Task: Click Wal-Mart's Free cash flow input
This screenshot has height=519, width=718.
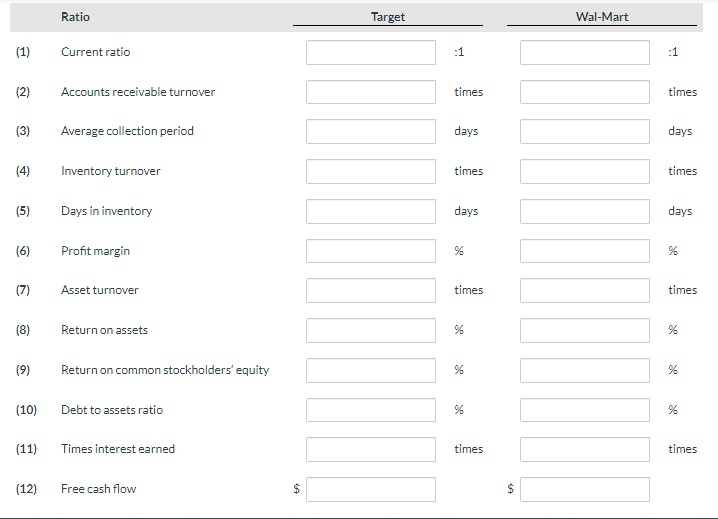Action: pyautogui.click(x=585, y=489)
